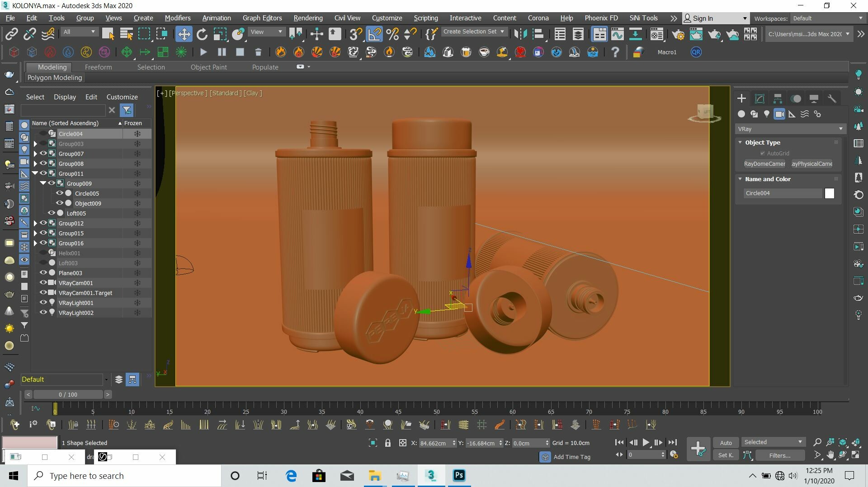Play the animation in the timeline controls
Screen dimensions: 868x487
[646, 443]
